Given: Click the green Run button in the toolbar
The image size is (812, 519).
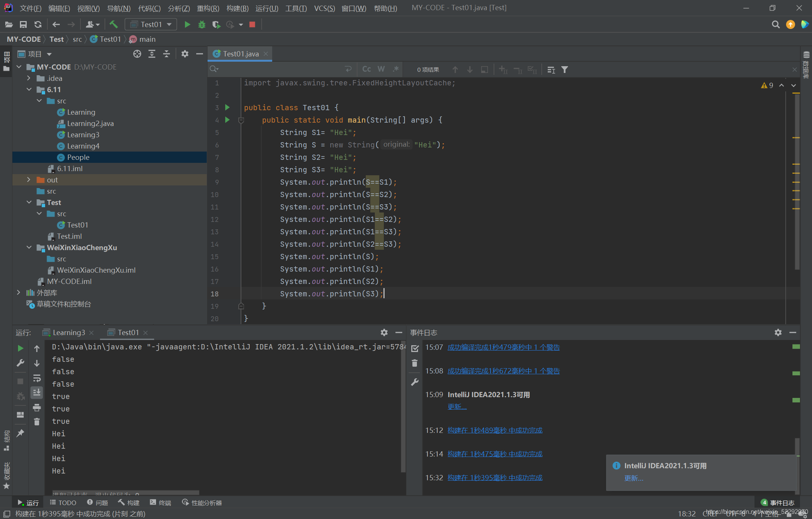Looking at the screenshot, I should tap(187, 24).
